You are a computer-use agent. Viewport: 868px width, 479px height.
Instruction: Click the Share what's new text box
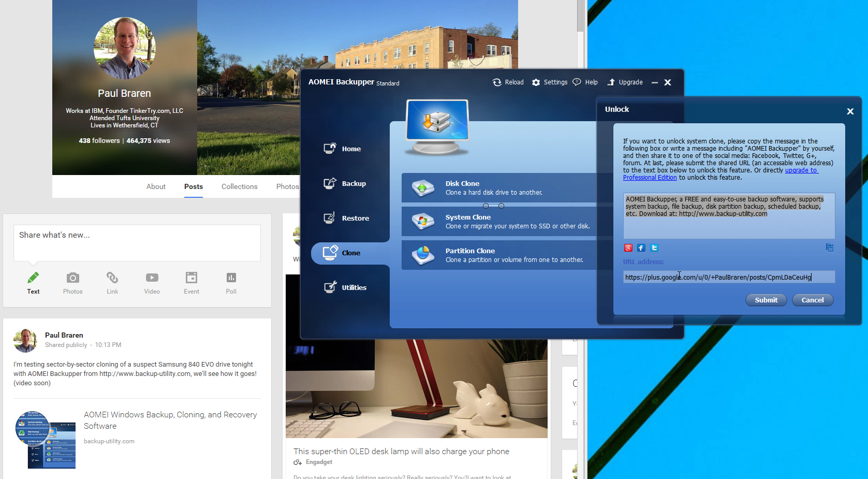[137, 243]
